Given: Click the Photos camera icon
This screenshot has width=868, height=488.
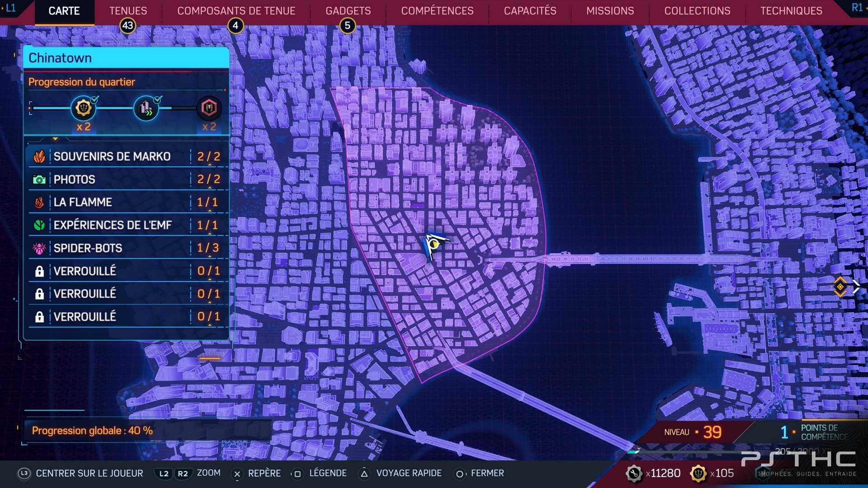Looking at the screenshot, I should click(39, 180).
